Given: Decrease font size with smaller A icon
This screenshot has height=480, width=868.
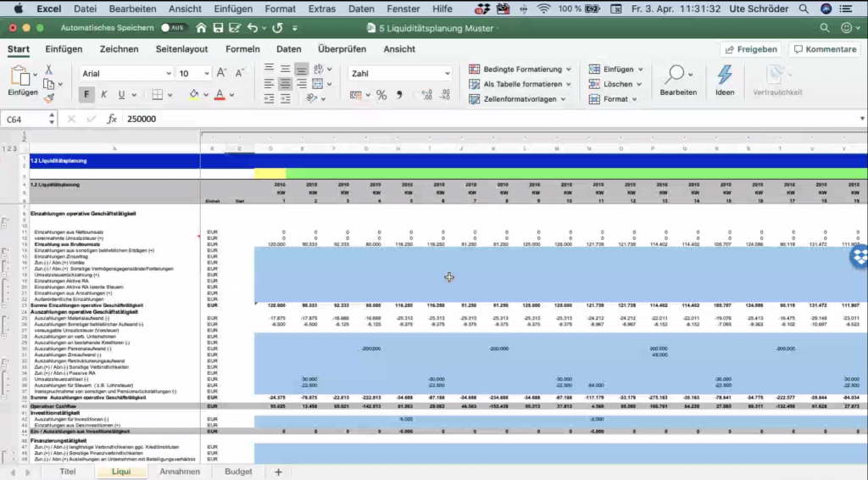Looking at the screenshot, I should (239, 73).
